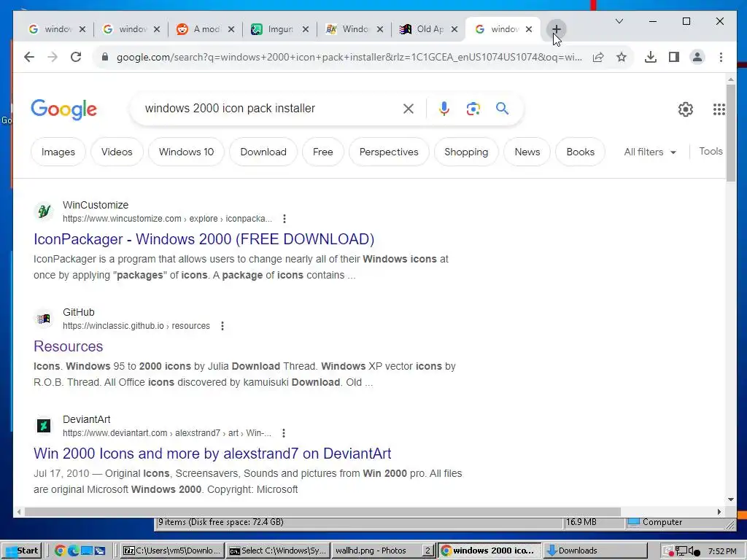The height and width of the screenshot is (560, 747).
Task: Switch to the Imgur tab
Action: [x=274, y=29]
